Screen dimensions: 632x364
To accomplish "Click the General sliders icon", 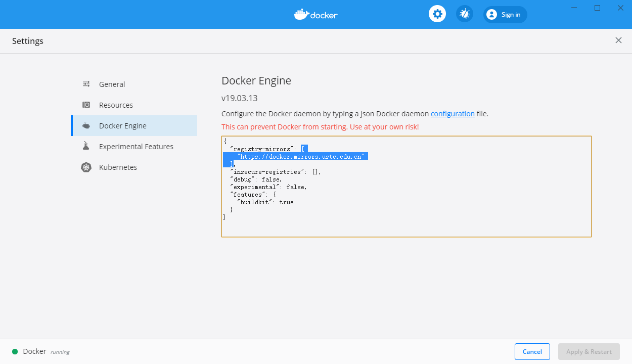I will point(86,84).
